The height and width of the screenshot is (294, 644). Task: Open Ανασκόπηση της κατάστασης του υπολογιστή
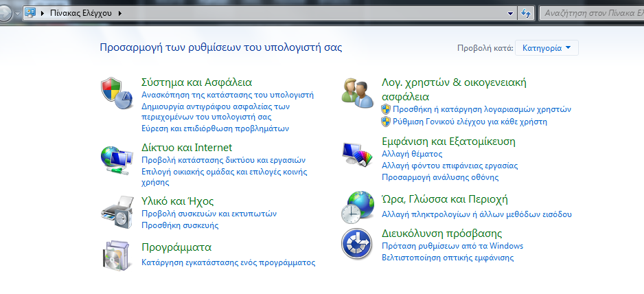[x=227, y=95]
